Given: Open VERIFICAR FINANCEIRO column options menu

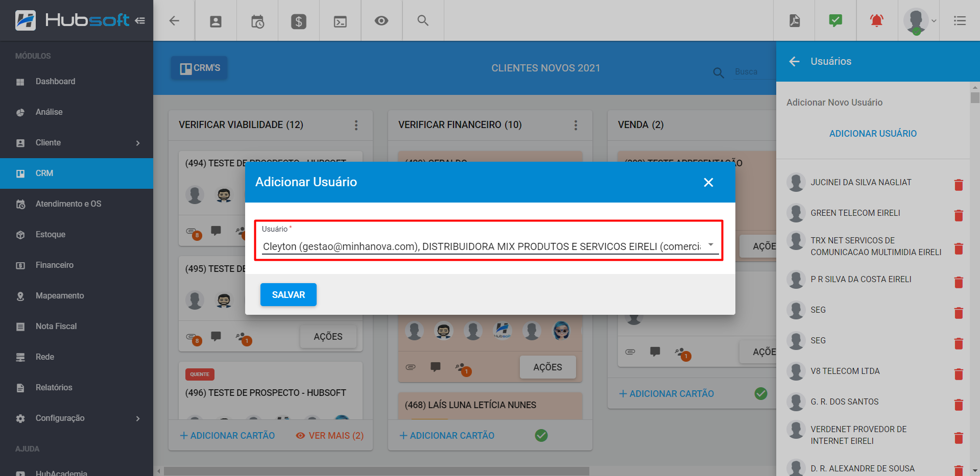Looking at the screenshot, I should pyautogui.click(x=576, y=125).
